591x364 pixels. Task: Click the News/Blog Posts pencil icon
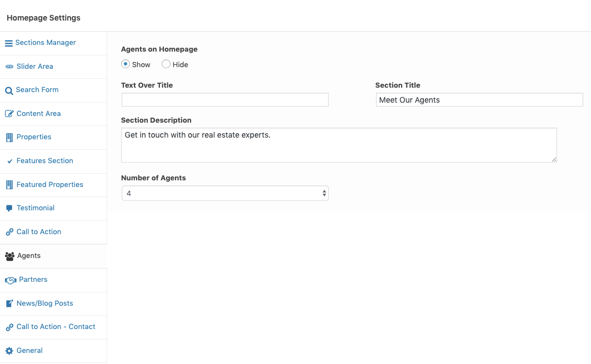(9, 304)
